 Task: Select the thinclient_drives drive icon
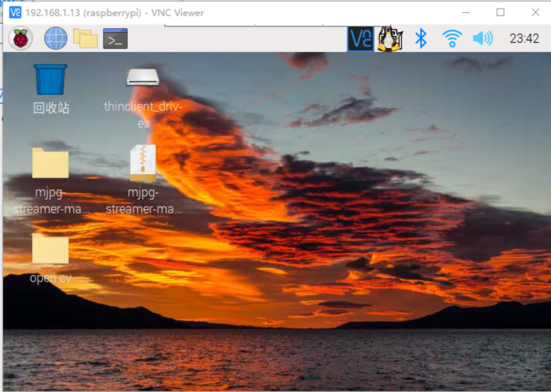pos(143,77)
